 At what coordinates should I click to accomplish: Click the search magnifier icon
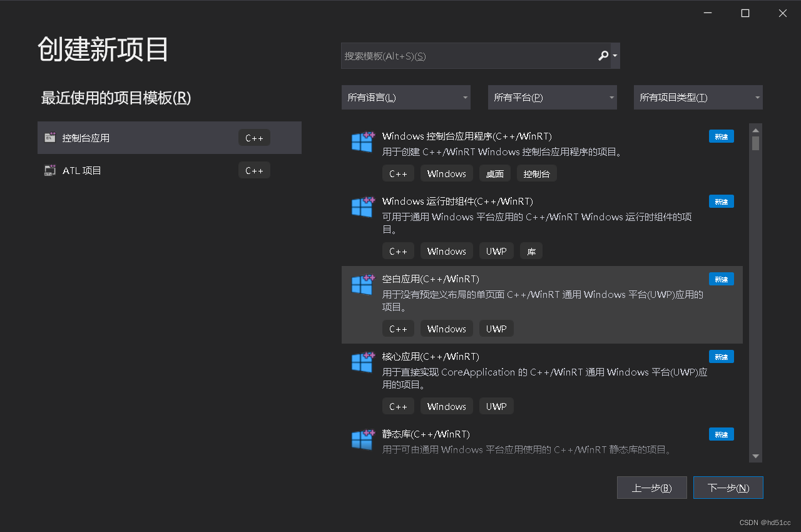click(x=603, y=56)
